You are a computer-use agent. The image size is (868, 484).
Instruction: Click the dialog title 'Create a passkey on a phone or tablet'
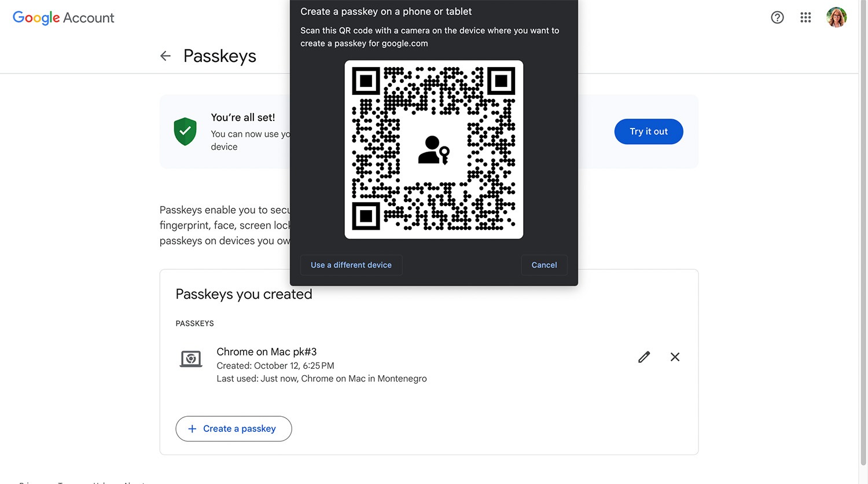pos(386,12)
